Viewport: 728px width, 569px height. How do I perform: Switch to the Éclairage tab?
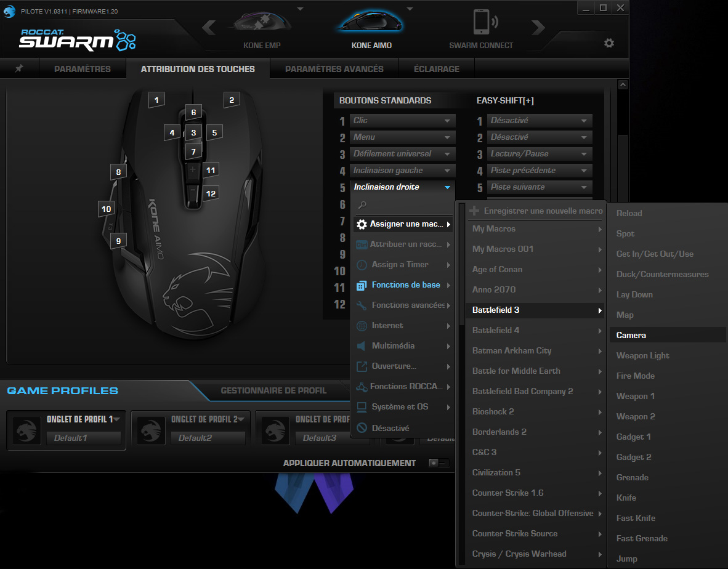[437, 69]
